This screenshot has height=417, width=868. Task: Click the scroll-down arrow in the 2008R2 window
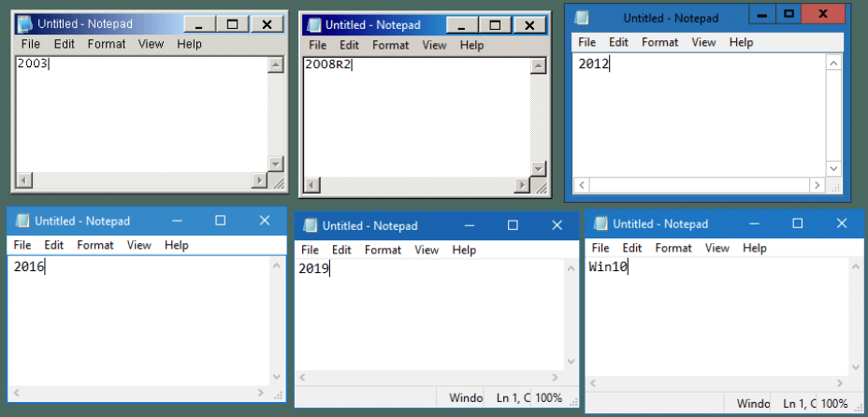[538, 168]
